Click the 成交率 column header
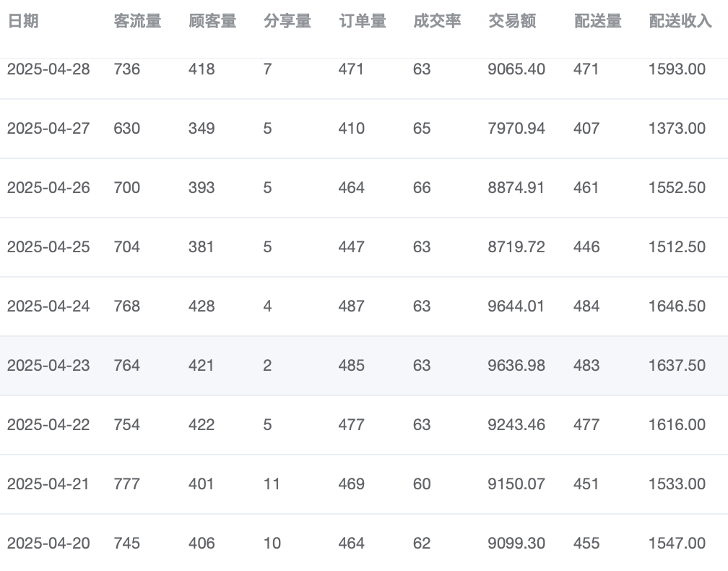 click(x=438, y=22)
